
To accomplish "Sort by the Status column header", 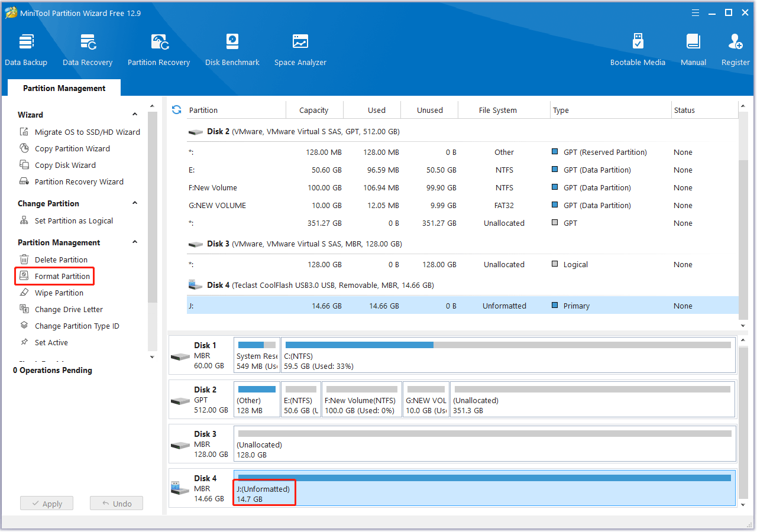I will coord(704,110).
